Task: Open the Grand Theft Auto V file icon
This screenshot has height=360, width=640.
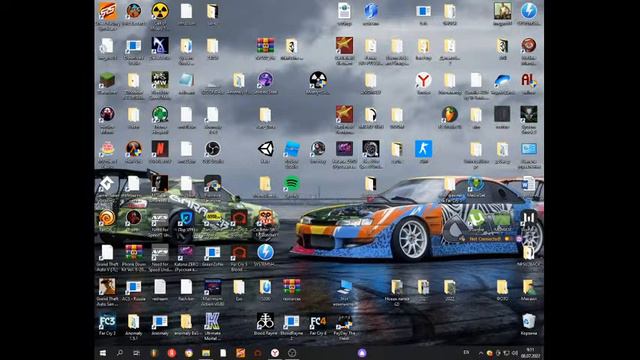Action: [107, 253]
